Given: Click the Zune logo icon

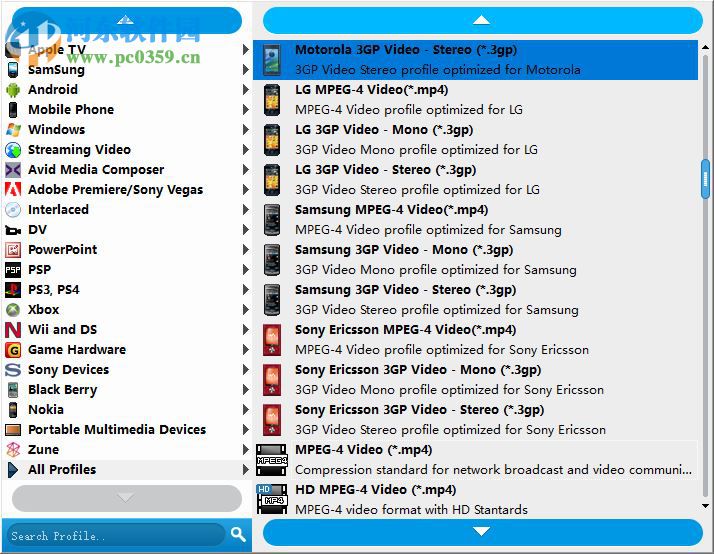Looking at the screenshot, I should point(13,450).
